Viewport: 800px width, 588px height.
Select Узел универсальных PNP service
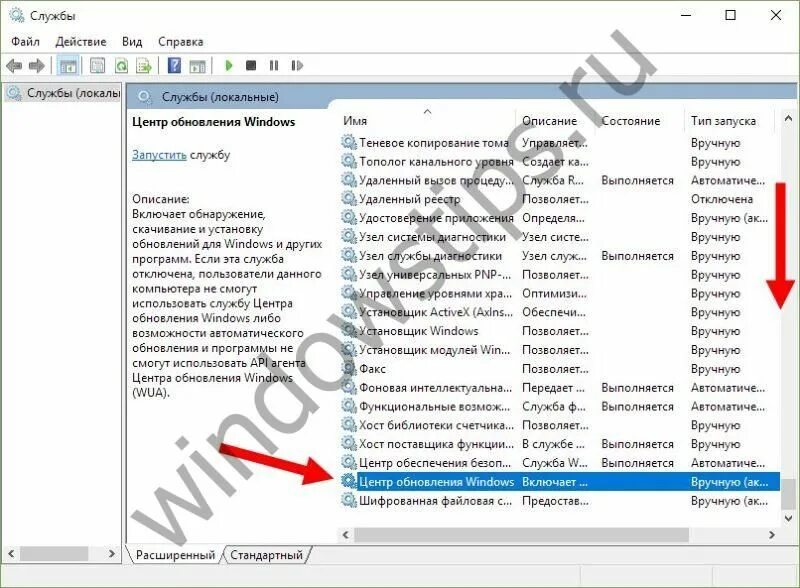point(560,275)
